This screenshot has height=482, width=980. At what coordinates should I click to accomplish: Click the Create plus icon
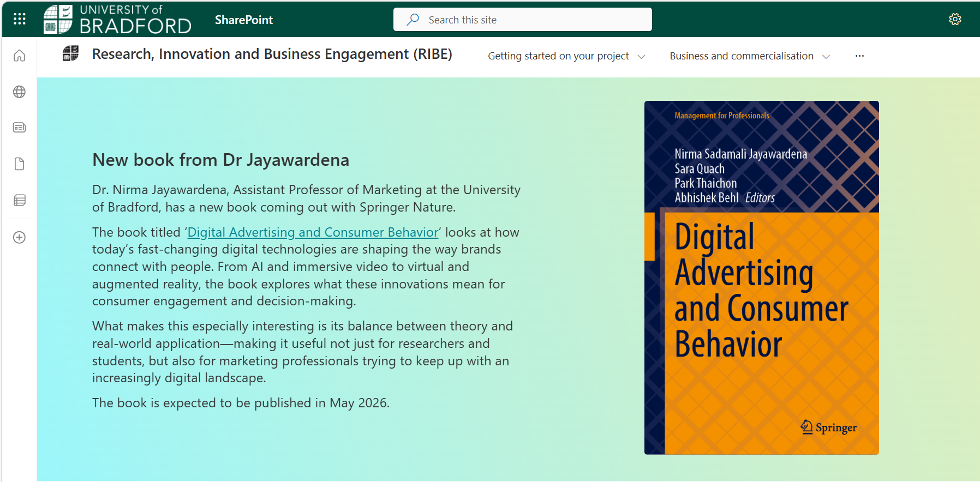tap(20, 237)
